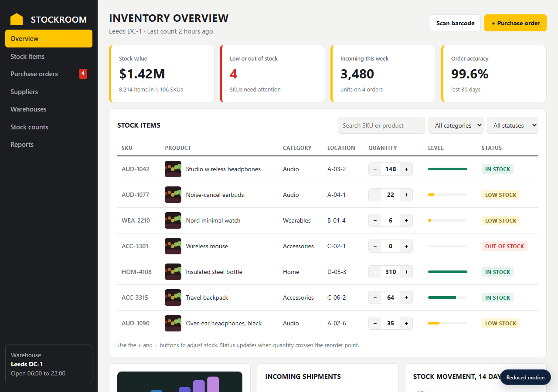Click the Low or out of stock card

click(x=272, y=74)
